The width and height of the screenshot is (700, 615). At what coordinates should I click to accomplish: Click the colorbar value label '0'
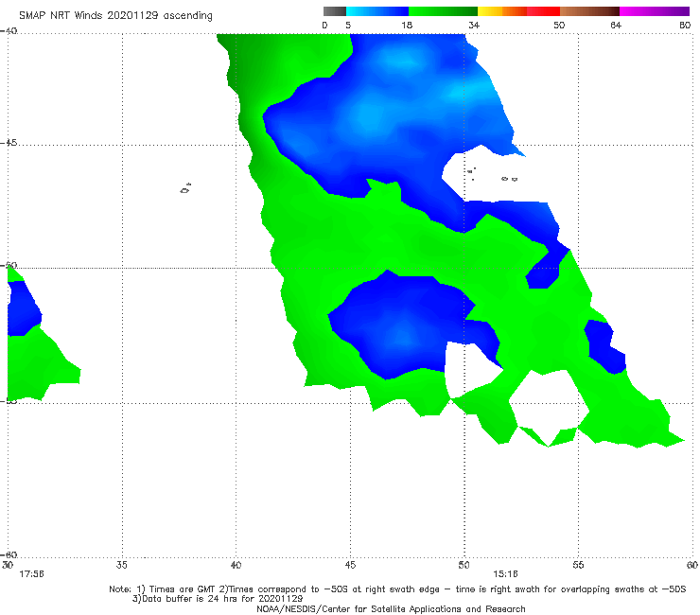[x=324, y=26]
